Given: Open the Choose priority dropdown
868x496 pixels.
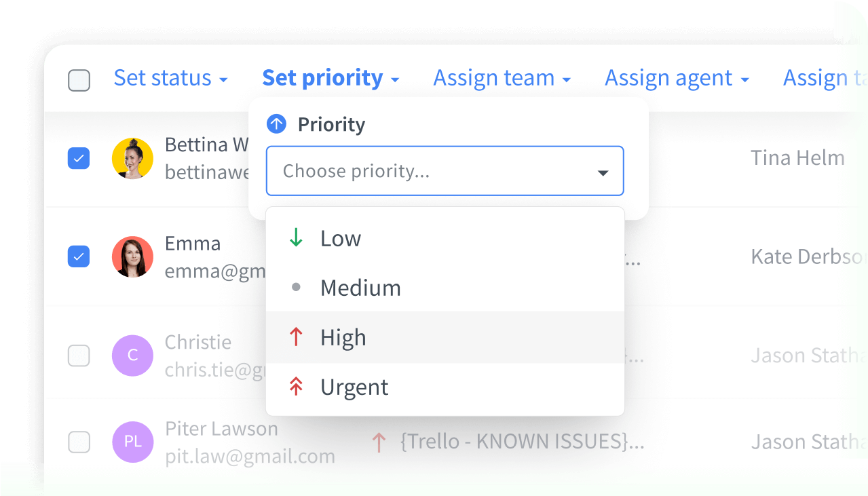Looking at the screenshot, I should click(x=445, y=171).
